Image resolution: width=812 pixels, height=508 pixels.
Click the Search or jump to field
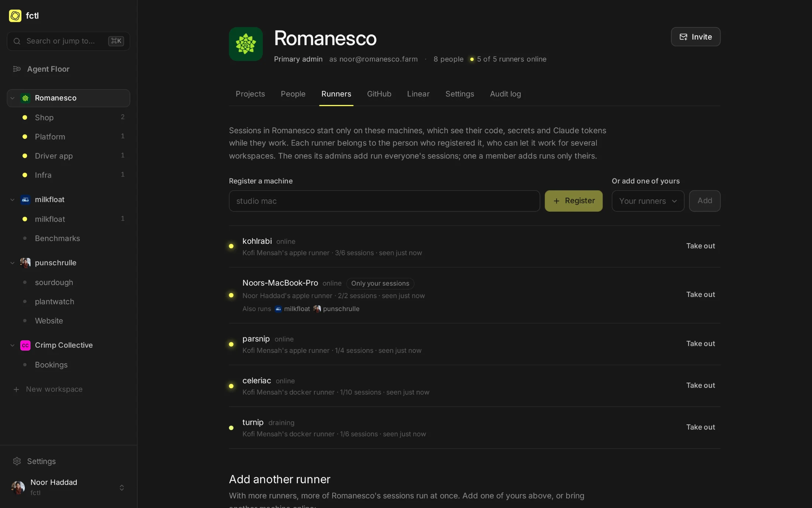click(68, 41)
